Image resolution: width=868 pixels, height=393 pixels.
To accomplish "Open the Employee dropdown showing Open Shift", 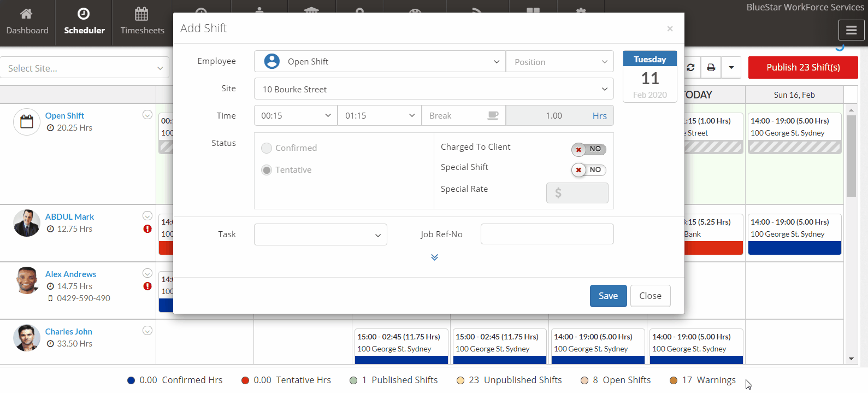I will [x=380, y=61].
